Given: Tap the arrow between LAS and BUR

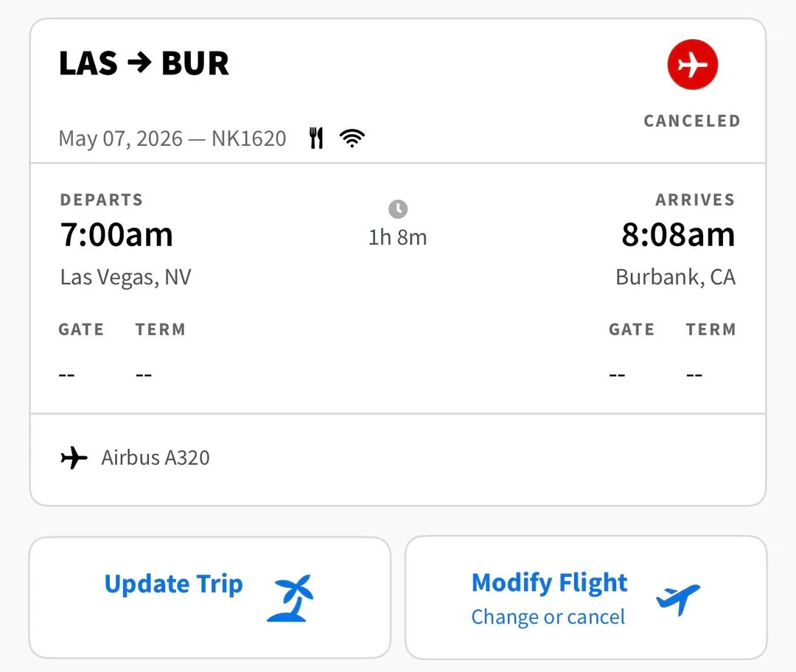Looking at the screenshot, I should click(x=139, y=64).
